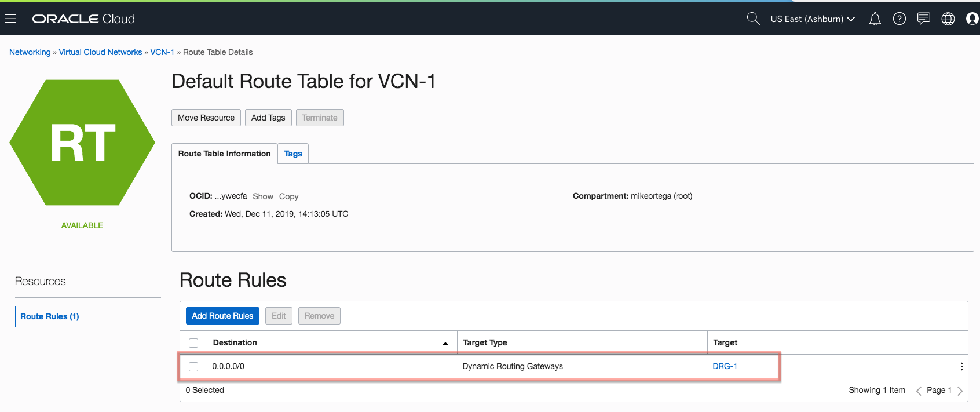Open actions menu for DRG-1 rule
The width and height of the screenshot is (980, 412).
click(x=961, y=366)
